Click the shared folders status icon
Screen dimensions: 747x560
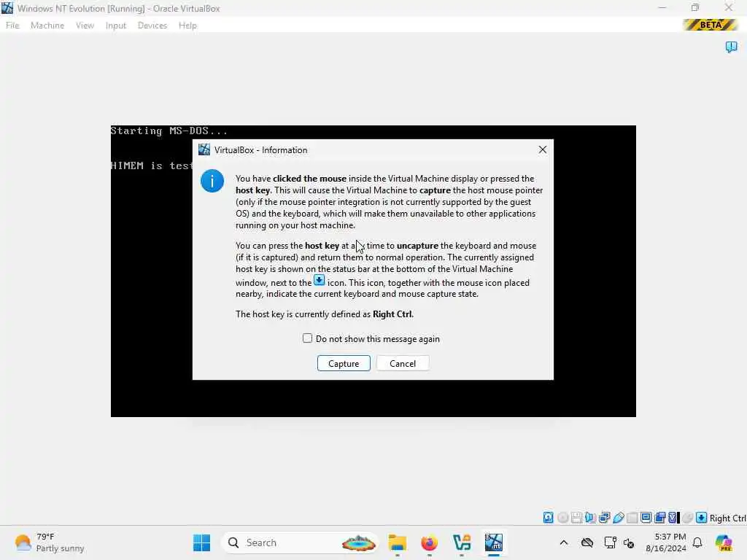[632, 518]
